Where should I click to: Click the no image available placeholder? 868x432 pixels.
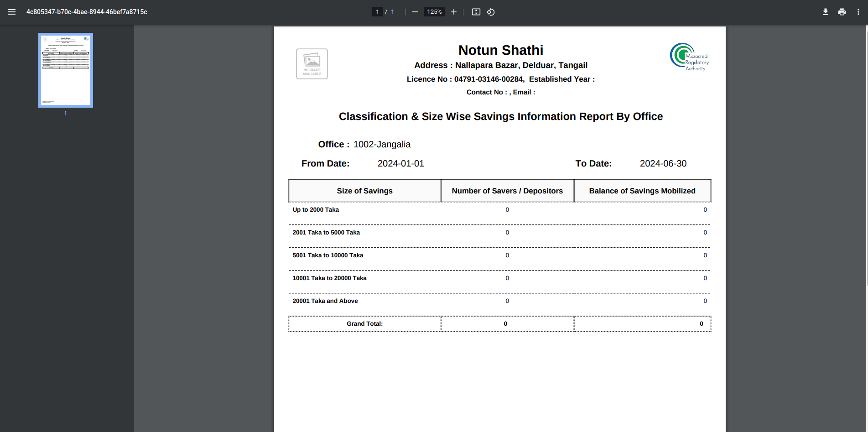coord(312,64)
